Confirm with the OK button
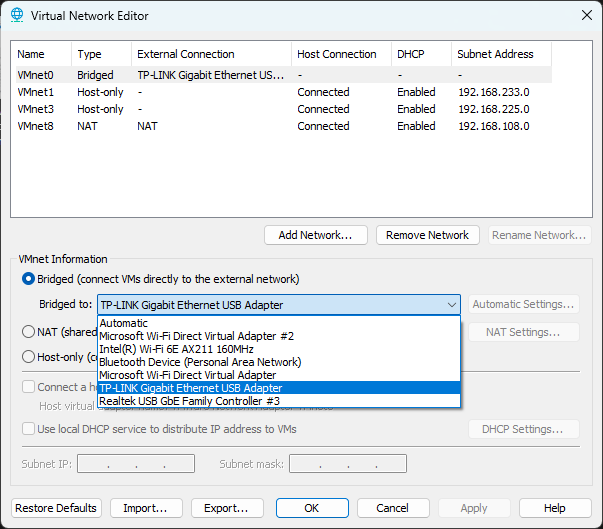The image size is (603, 529). click(312, 508)
